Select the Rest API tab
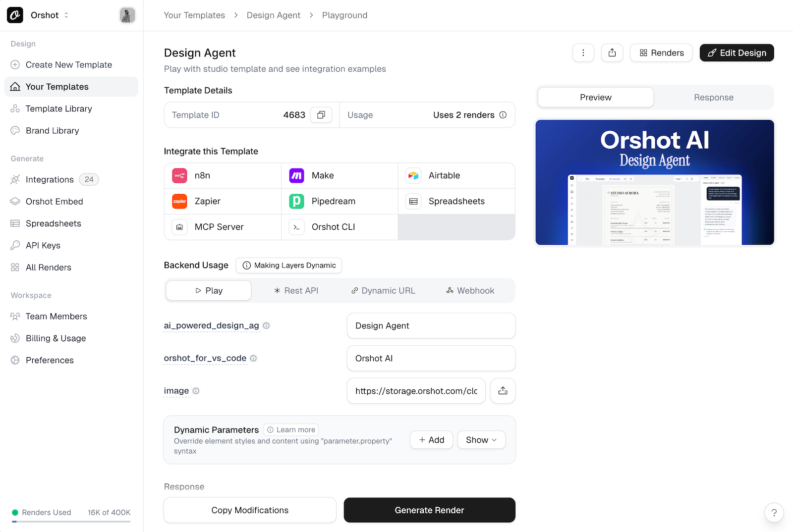 [x=296, y=290]
